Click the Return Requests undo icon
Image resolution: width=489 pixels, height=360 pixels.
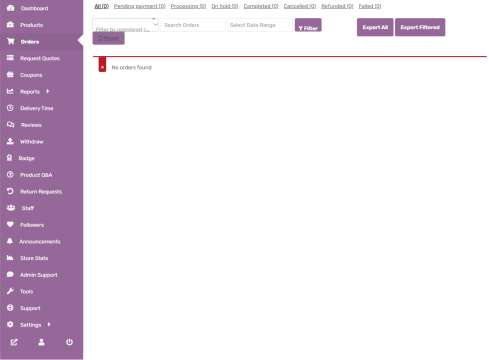click(x=10, y=191)
